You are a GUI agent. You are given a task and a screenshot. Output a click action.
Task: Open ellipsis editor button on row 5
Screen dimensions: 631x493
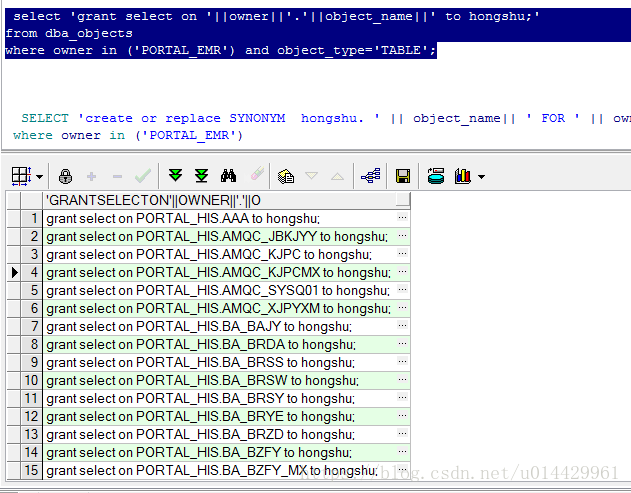[x=402, y=289]
